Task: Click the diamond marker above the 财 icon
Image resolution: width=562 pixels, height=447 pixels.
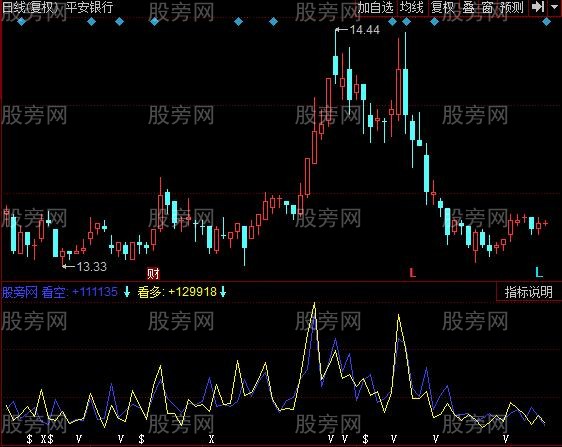Action: point(154,22)
